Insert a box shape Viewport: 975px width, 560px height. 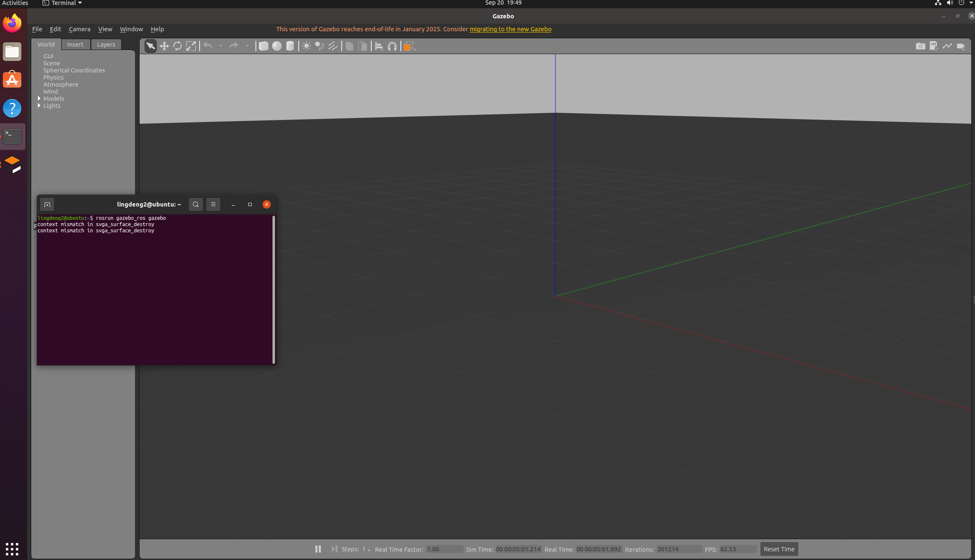263,46
